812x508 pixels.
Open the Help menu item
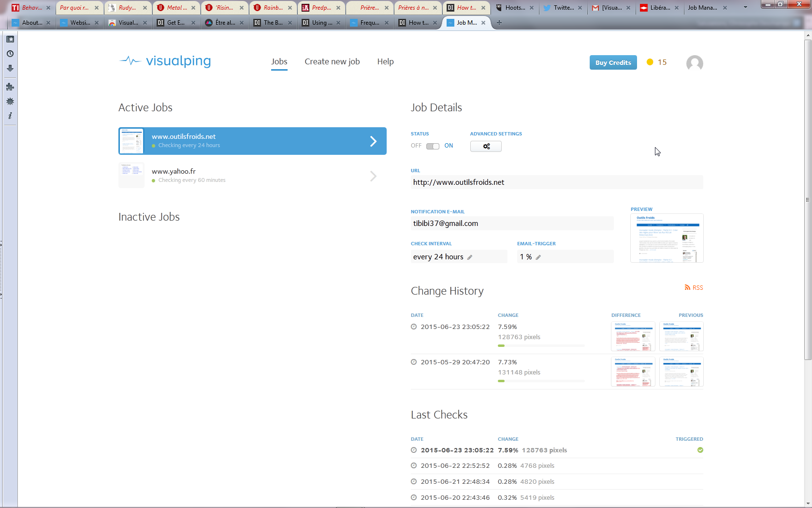[385, 61]
